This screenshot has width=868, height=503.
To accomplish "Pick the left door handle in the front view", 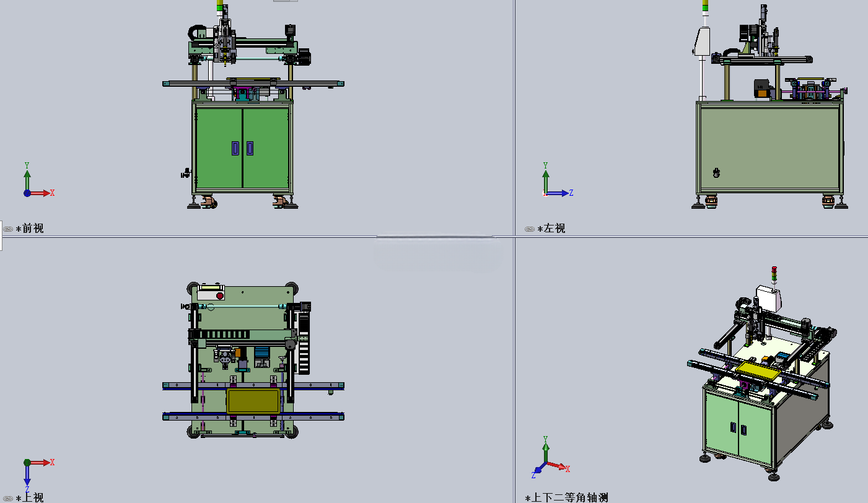I will click(235, 148).
